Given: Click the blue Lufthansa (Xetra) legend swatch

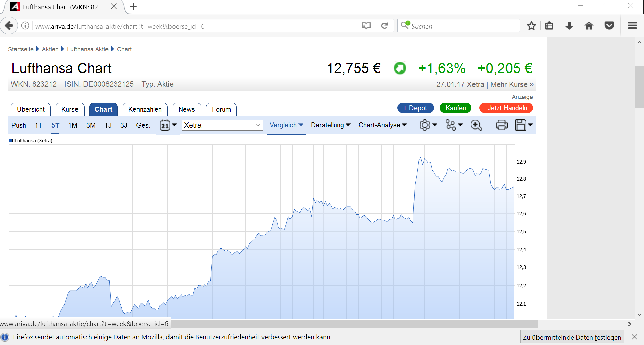Looking at the screenshot, I should click(11, 141).
